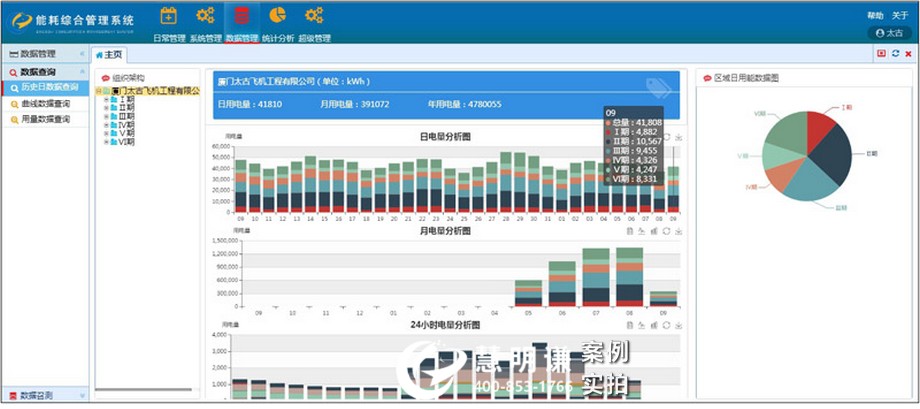Screen dimensions: 920x409
Task: Download the 月电量分析图 chart image
Action: tap(677, 231)
